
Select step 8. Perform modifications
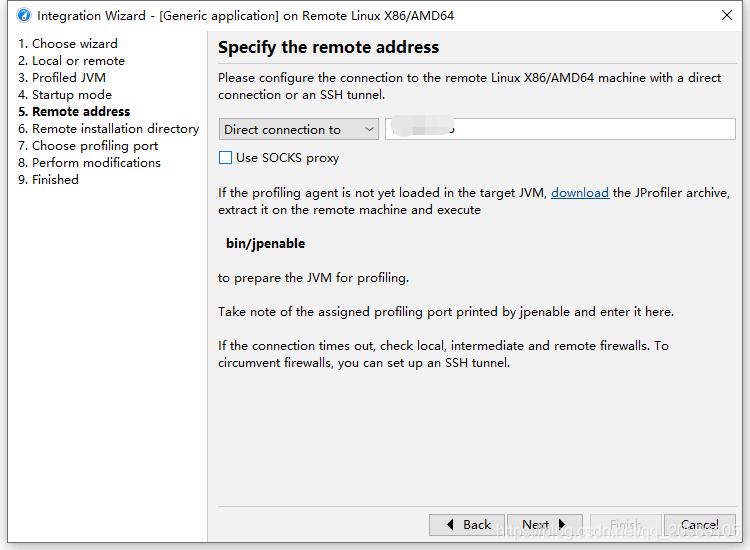[89, 163]
